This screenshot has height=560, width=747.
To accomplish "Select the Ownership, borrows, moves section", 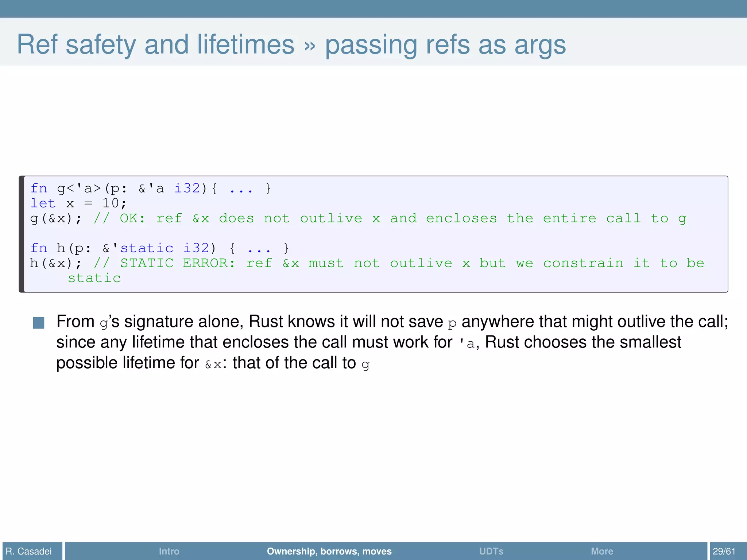I will click(329, 551).
